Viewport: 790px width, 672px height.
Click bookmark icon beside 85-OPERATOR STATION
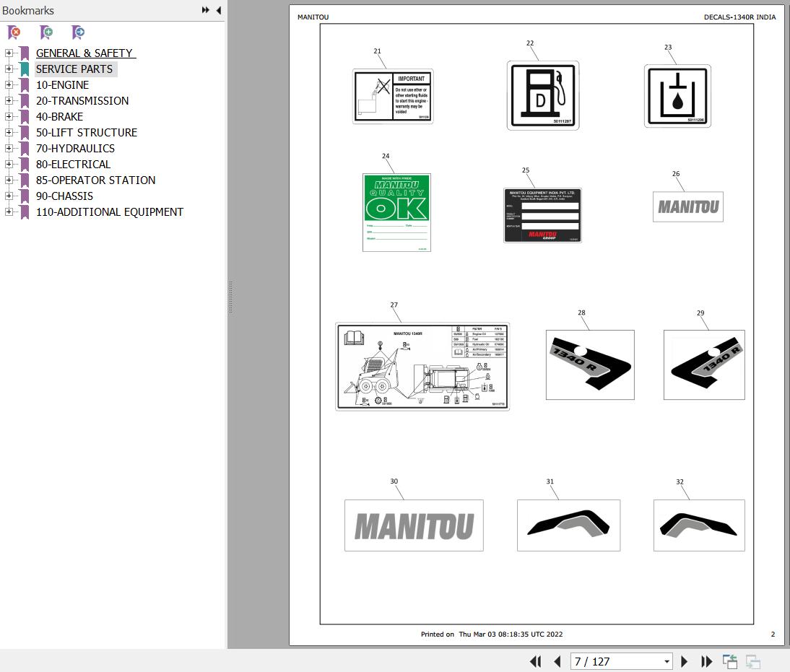(25, 180)
